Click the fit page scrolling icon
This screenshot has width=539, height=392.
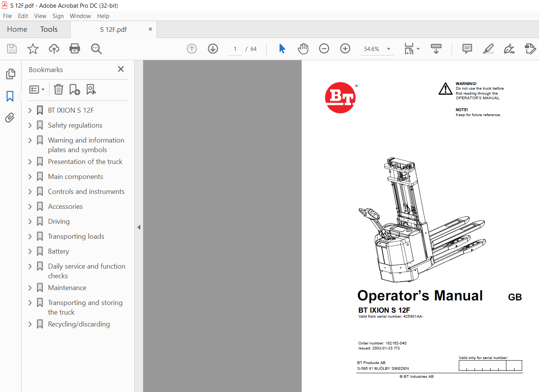(409, 49)
